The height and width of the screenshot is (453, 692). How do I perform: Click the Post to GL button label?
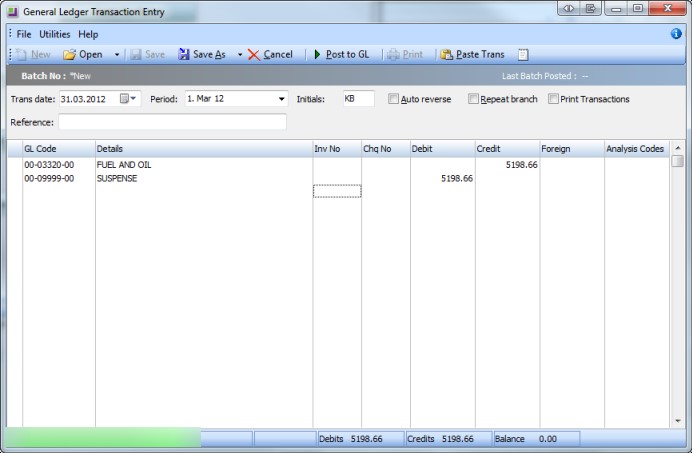[x=347, y=54]
